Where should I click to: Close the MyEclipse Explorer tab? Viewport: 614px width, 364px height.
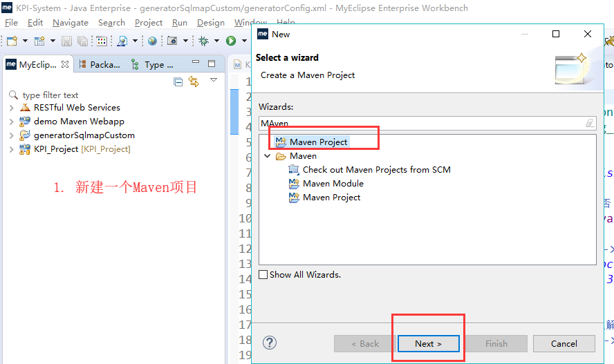(65, 64)
